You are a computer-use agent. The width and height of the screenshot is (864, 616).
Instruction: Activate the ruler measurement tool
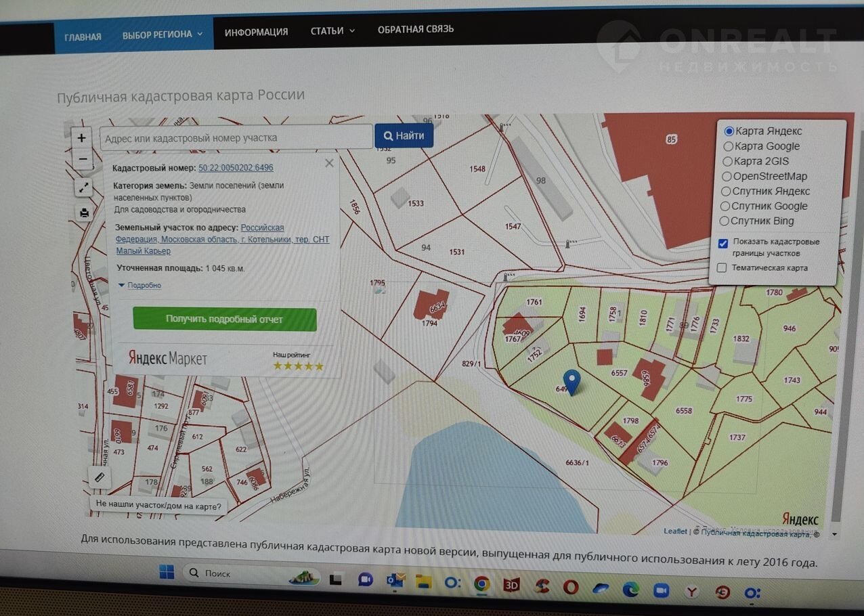click(x=100, y=477)
